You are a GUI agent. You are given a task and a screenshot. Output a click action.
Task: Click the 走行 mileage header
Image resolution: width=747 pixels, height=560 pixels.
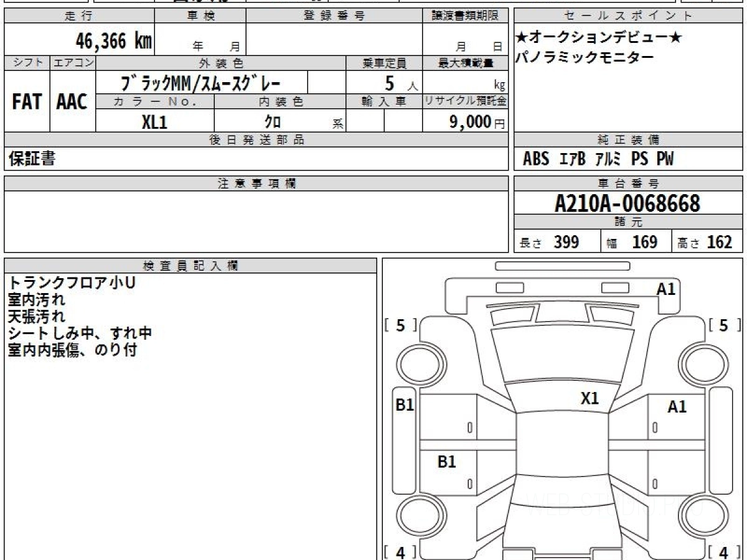78,16
